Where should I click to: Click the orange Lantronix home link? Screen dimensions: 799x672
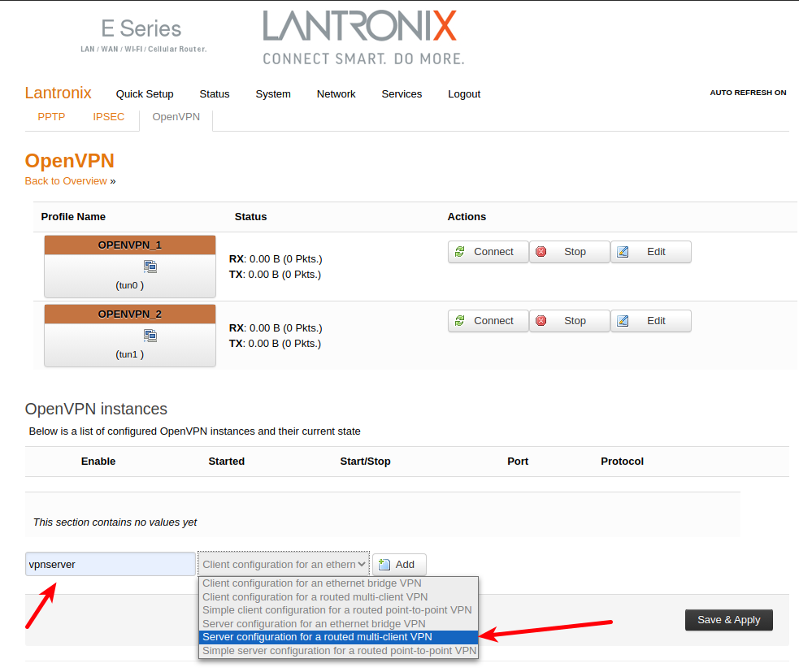pyautogui.click(x=58, y=93)
